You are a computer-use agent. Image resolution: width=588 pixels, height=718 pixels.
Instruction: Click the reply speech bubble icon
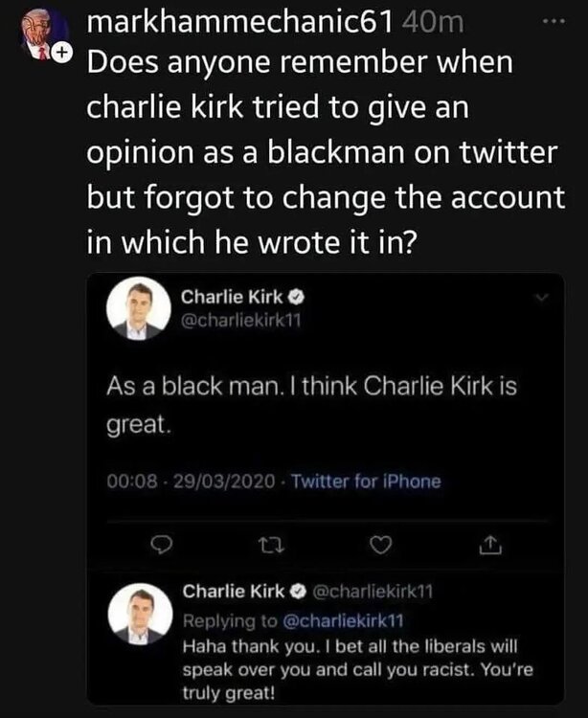click(x=165, y=545)
